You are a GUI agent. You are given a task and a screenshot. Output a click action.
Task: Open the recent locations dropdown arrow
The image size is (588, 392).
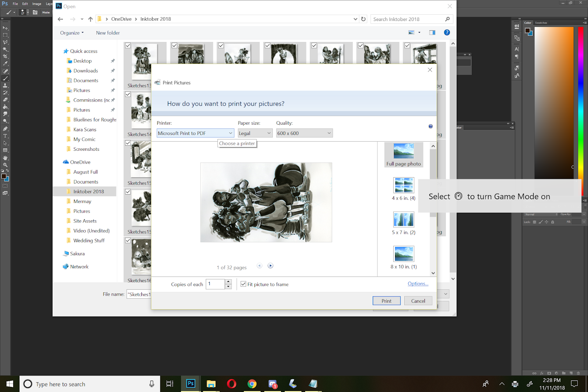coord(82,19)
